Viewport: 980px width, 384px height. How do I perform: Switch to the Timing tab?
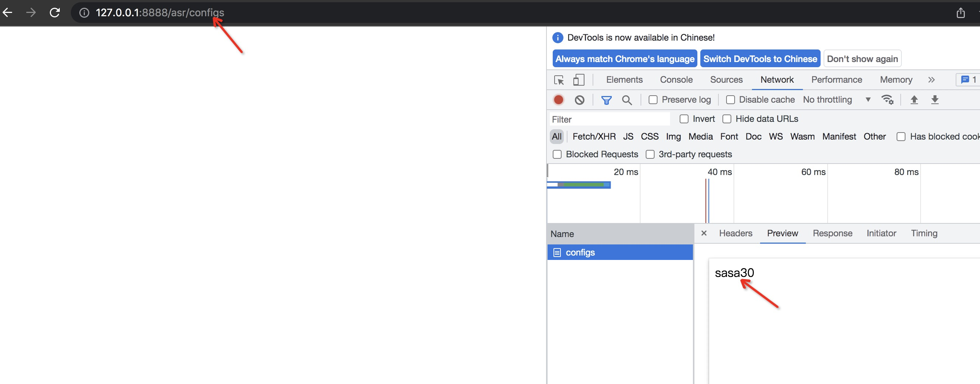pos(924,233)
